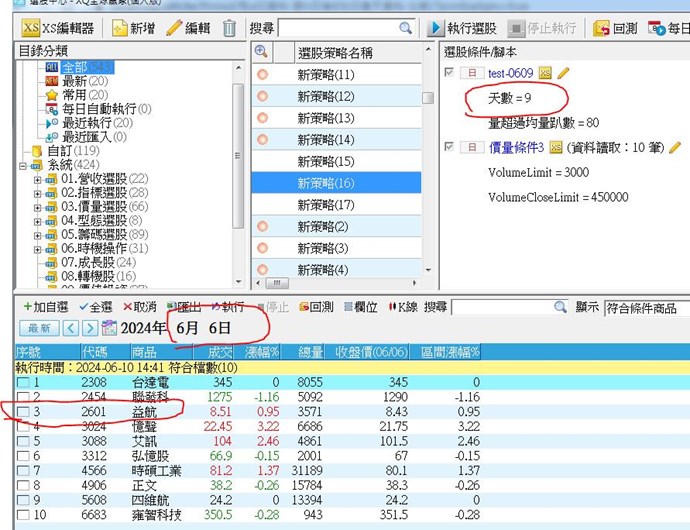This screenshot has height=530, width=690.
Task: Toggle checkbox for the test-0609 condition
Action: tap(449, 73)
